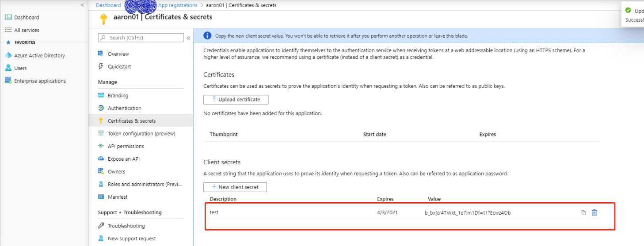Click the yellow key icon beside aaron01 title
644x246 pixels.
tap(104, 19)
